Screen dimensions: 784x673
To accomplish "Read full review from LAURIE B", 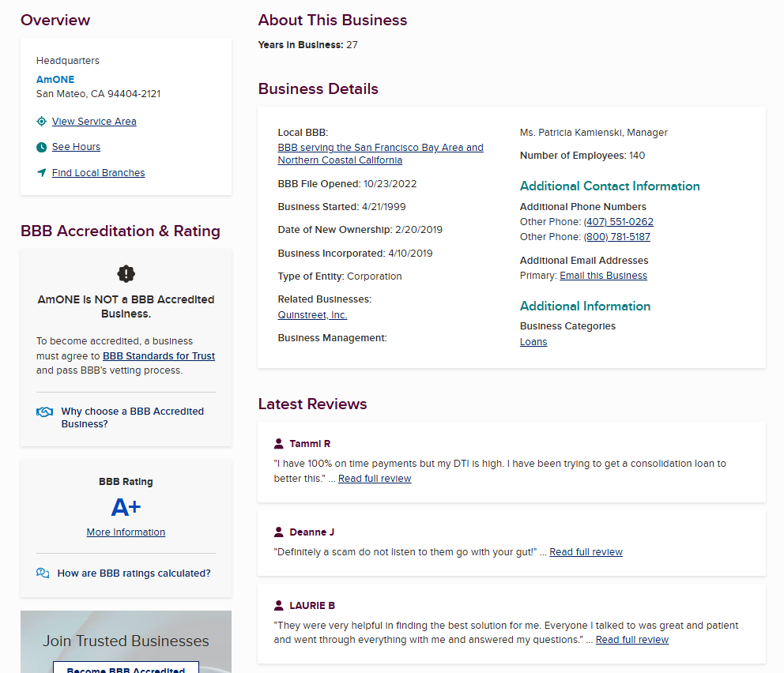I will (632, 640).
